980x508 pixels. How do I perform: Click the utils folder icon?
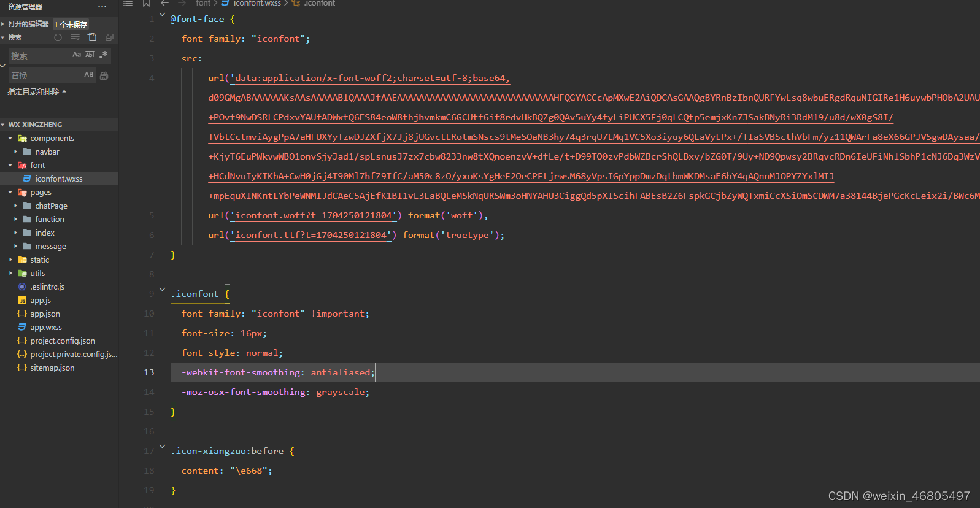point(22,274)
